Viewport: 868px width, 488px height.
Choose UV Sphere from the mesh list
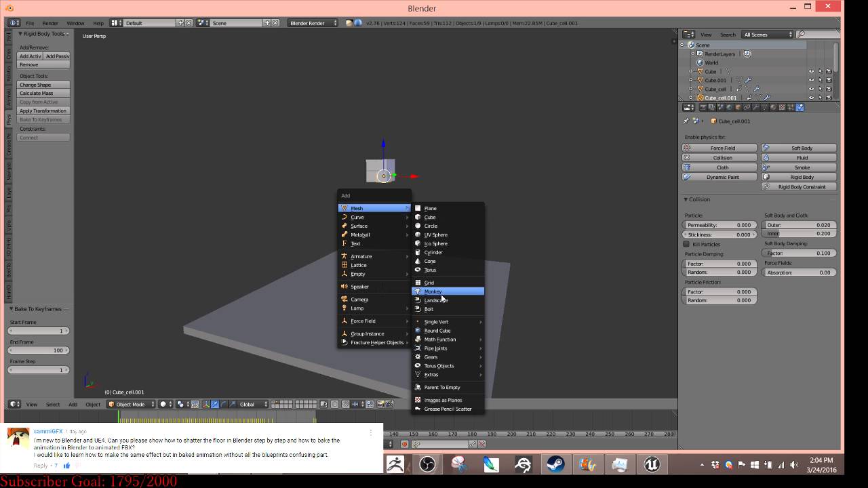448,235
